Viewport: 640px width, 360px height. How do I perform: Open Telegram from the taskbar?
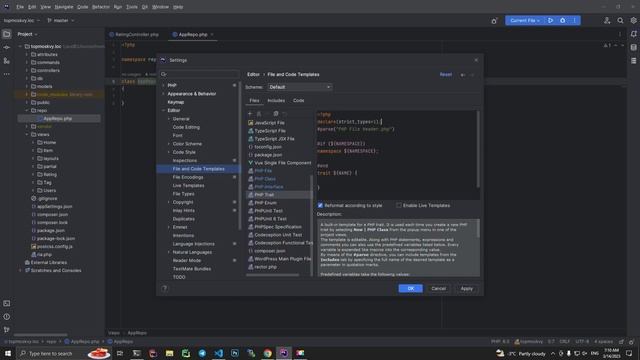coord(202,353)
